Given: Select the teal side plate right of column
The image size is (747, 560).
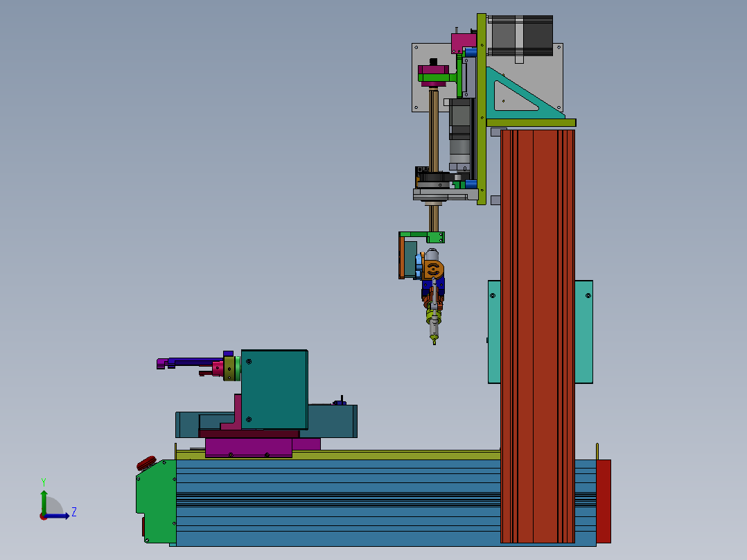Looking at the screenshot, I should (583, 332).
